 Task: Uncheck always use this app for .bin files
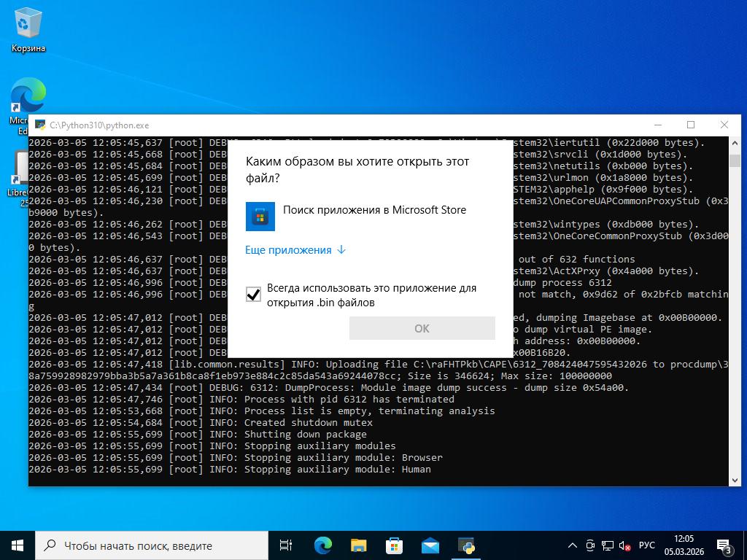click(254, 295)
